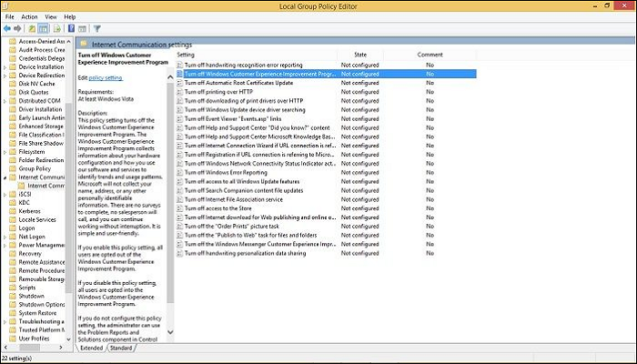Go back using the blue Back arrow
The height and width of the screenshot is (364, 637).
point(7,28)
